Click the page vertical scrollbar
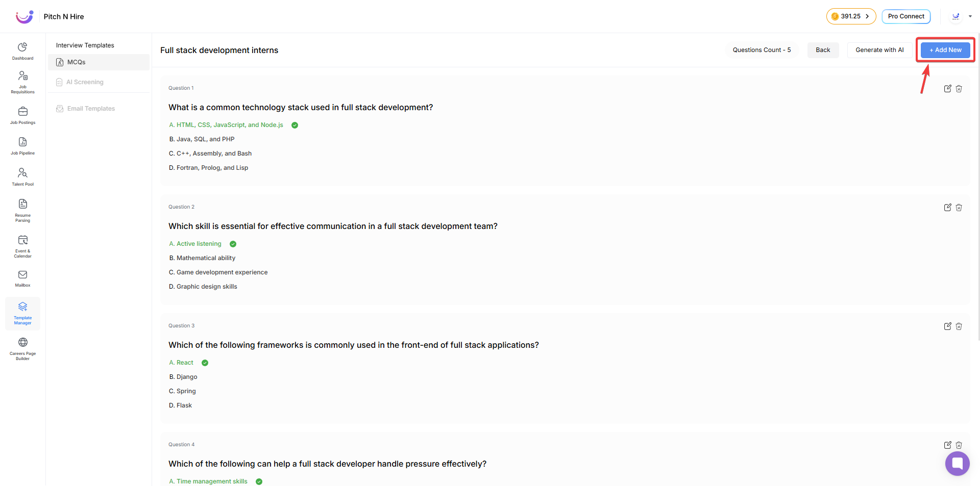980x486 pixels. pos(978,204)
